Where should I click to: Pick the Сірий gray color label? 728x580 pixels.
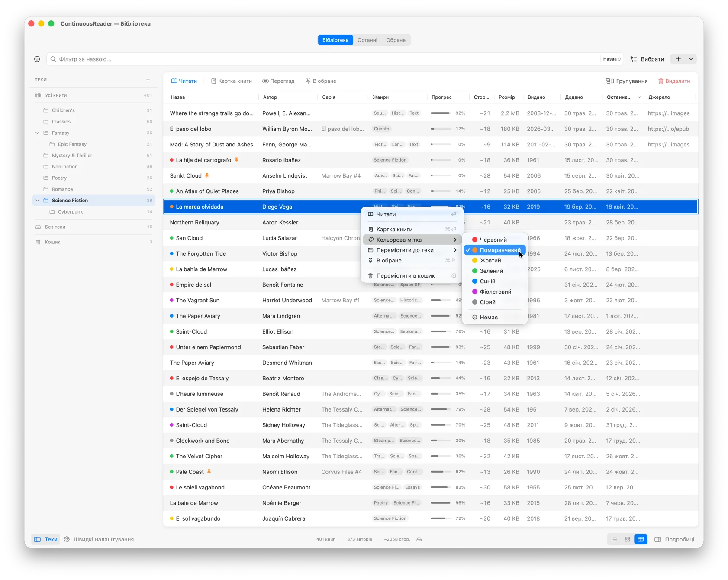point(495,302)
